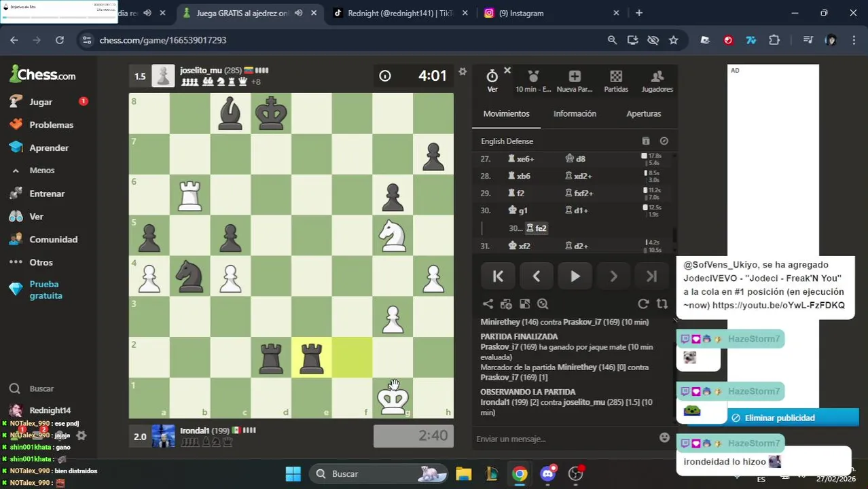Go back in the browser

point(14,40)
